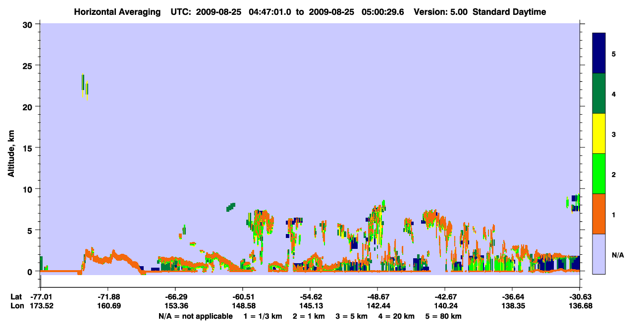Click the '5 = 80 km' legend note

[x=444, y=316]
